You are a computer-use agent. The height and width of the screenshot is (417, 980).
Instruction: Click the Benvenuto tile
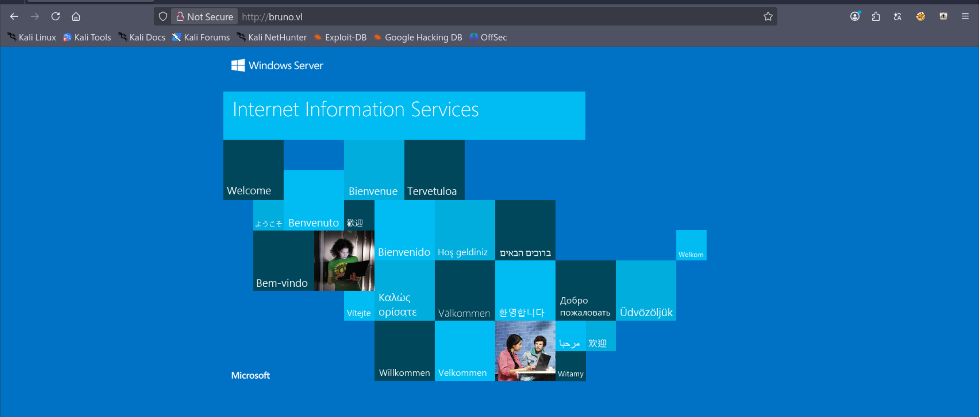pos(314,200)
